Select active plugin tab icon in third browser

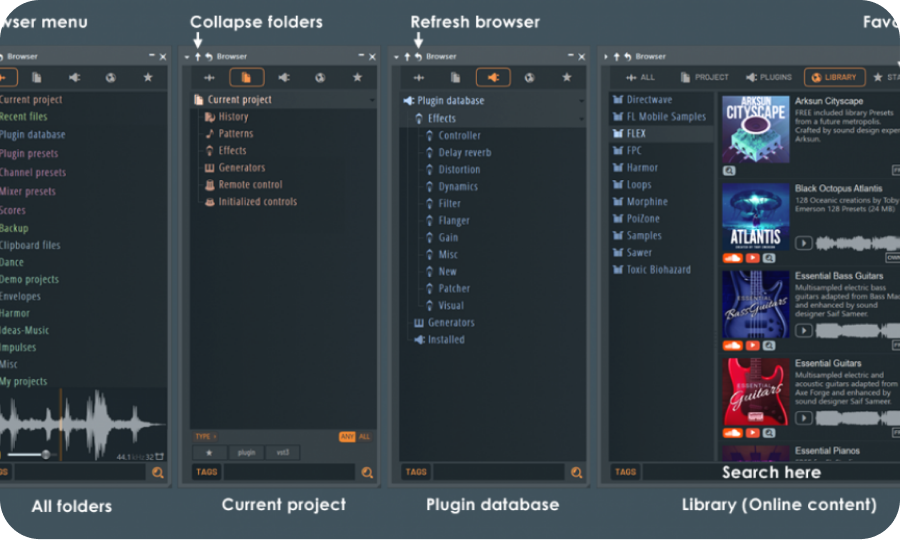coord(493,77)
